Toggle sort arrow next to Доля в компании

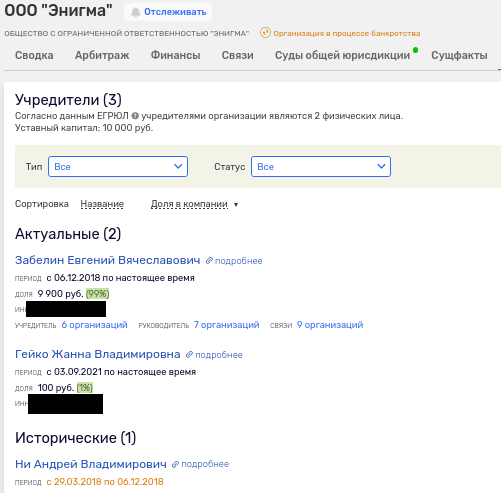pos(236,205)
